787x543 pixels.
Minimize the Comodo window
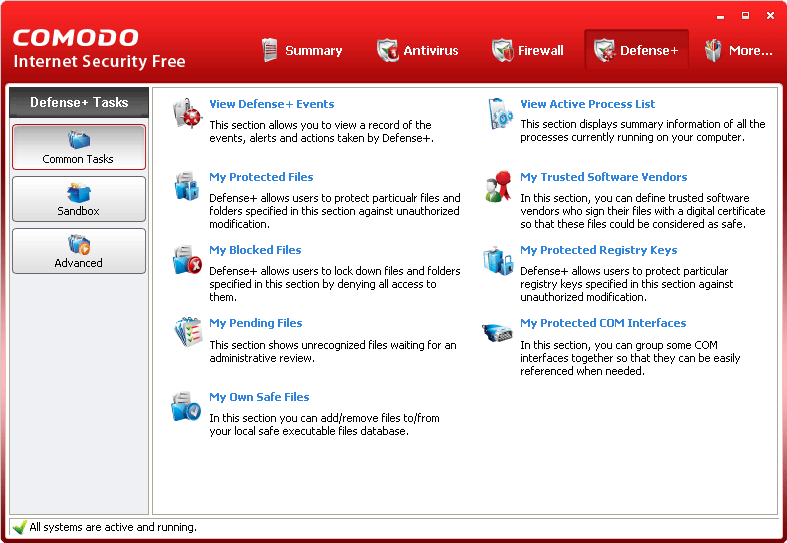click(x=721, y=17)
